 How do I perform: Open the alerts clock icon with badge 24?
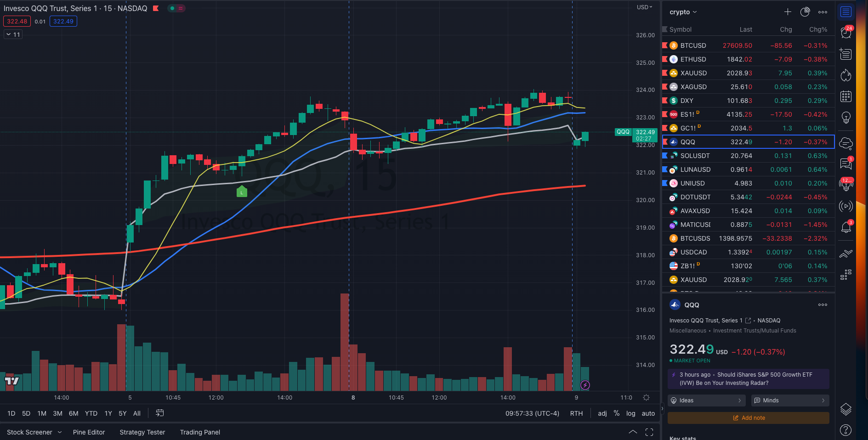pos(846,33)
